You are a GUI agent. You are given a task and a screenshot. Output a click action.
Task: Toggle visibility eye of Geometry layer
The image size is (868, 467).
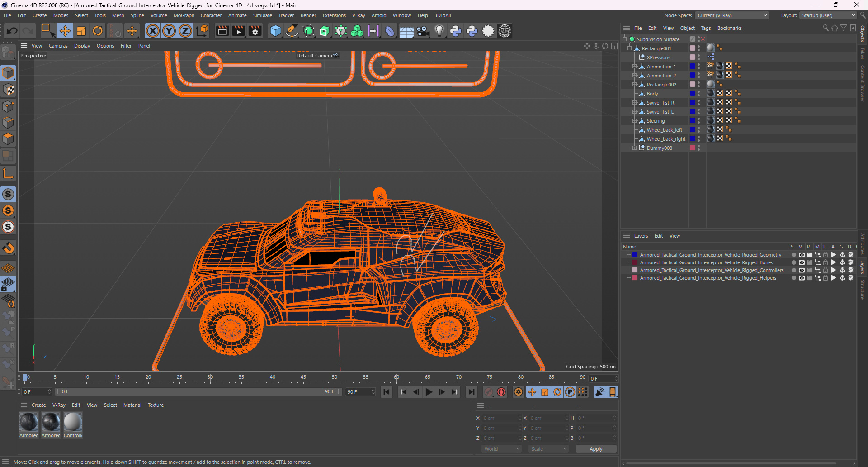(x=802, y=255)
